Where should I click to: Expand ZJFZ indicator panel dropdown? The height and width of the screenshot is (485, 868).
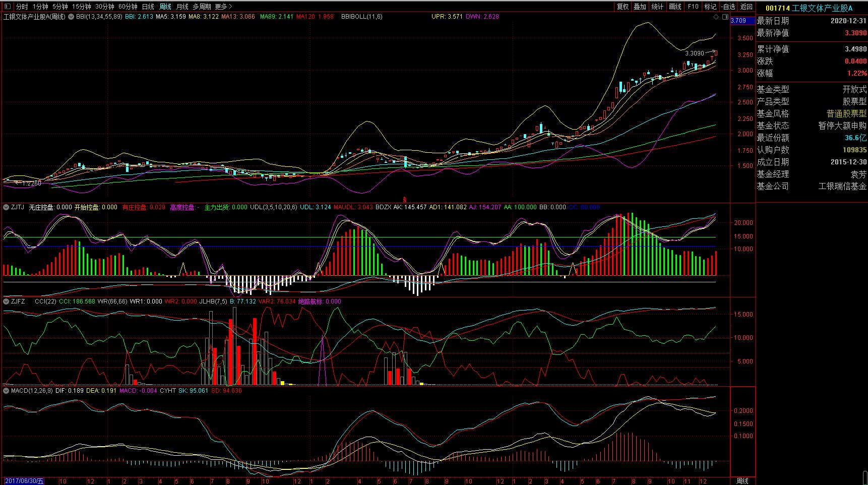(x=6, y=301)
